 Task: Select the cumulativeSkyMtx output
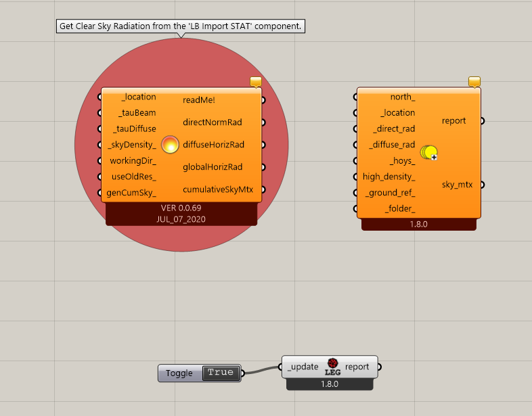click(218, 189)
